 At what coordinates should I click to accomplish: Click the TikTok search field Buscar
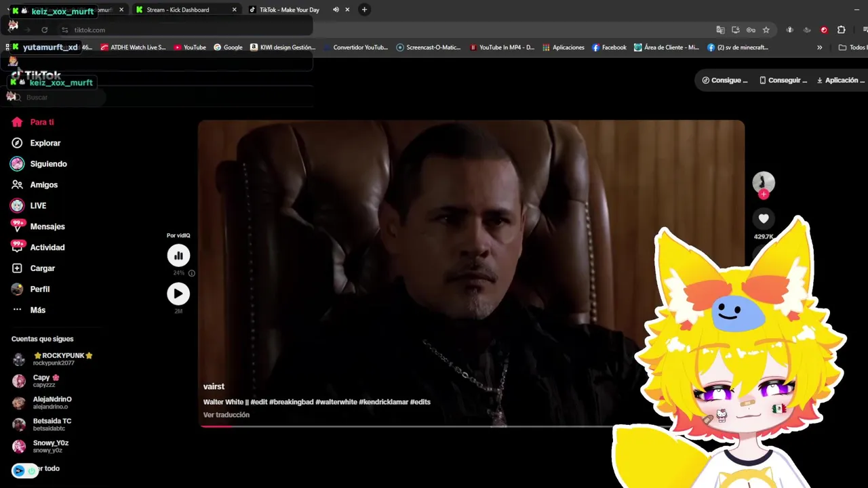58,98
